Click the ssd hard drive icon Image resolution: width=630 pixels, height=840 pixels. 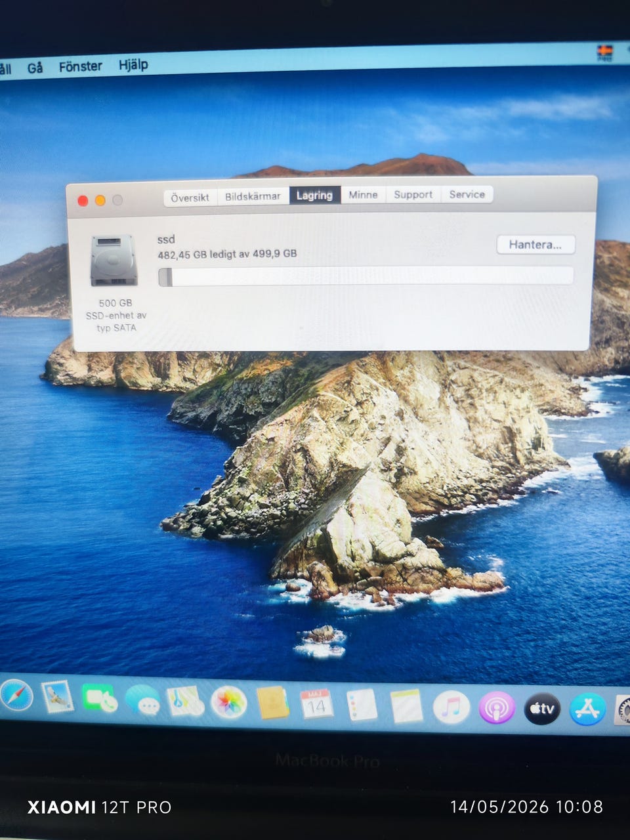tap(114, 261)
